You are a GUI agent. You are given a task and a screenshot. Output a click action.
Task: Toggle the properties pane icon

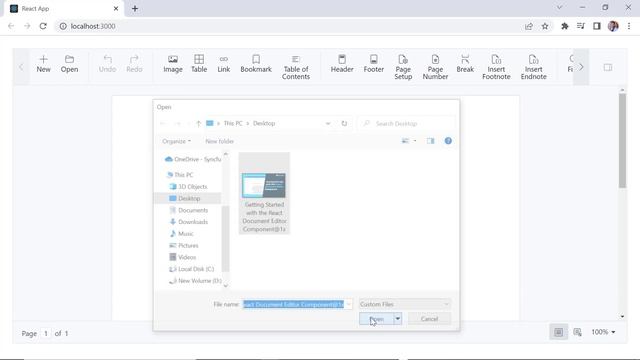tap(608, 67)
